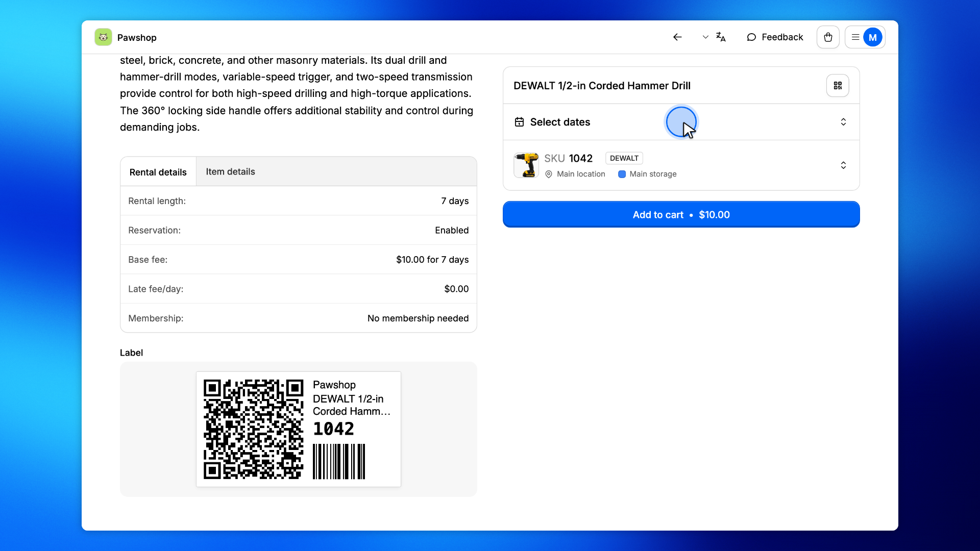The width and height of the screenshot is (980, 551).
Task: Click the Main location pin icon
Action: pyautogui.click(x=549, y=174)
